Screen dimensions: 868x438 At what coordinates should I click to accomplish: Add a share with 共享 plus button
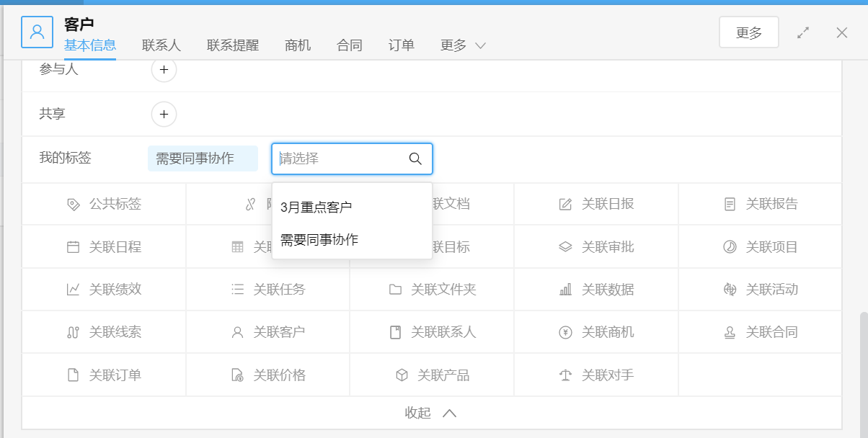164,114
